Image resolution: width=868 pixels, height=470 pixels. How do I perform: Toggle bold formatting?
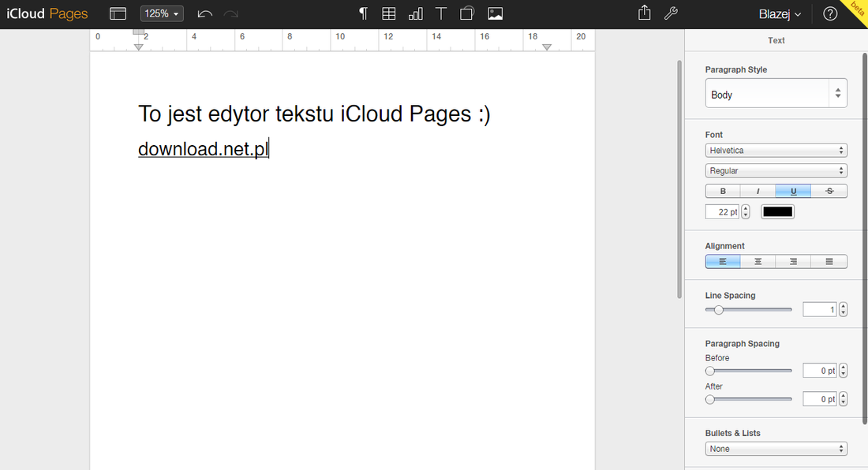(723, 192)
